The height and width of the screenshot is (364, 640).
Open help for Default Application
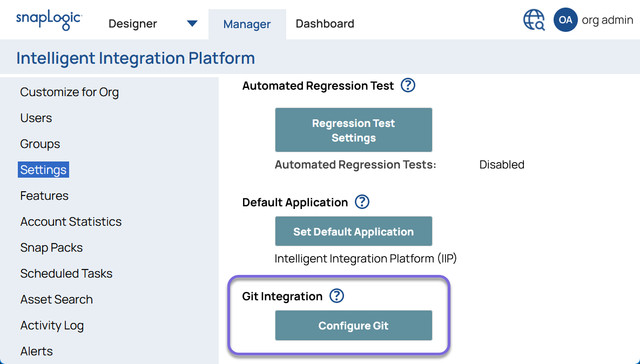coord(362,202)
